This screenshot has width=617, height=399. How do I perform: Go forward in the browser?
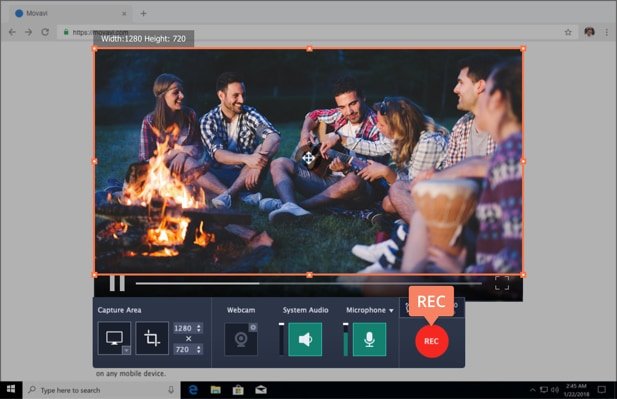click(x=28, y=32)
